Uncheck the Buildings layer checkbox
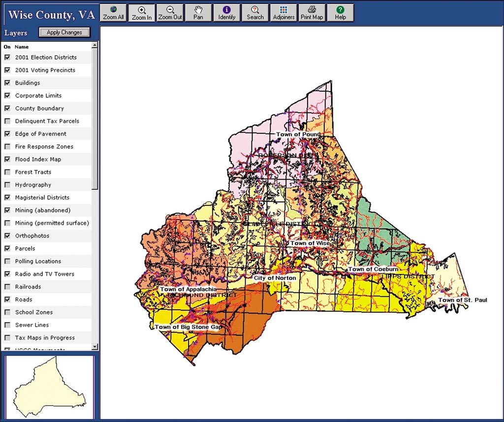 7,83
